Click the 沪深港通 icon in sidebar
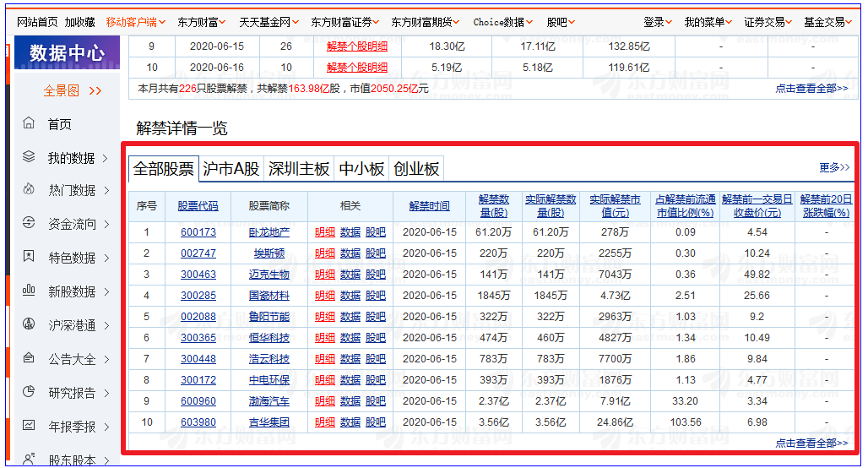 [29, 324]
